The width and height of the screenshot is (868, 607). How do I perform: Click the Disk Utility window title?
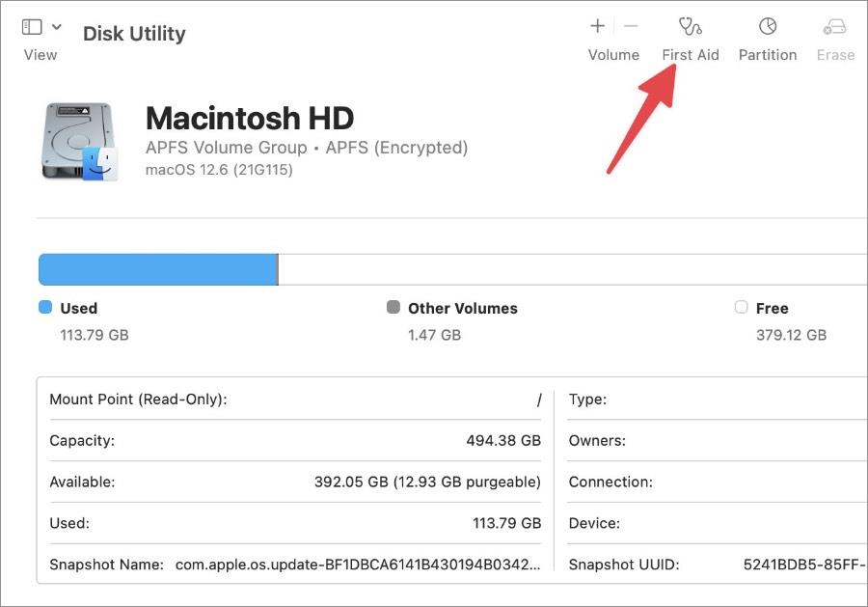pyautogui.click(x=134, y=34)
